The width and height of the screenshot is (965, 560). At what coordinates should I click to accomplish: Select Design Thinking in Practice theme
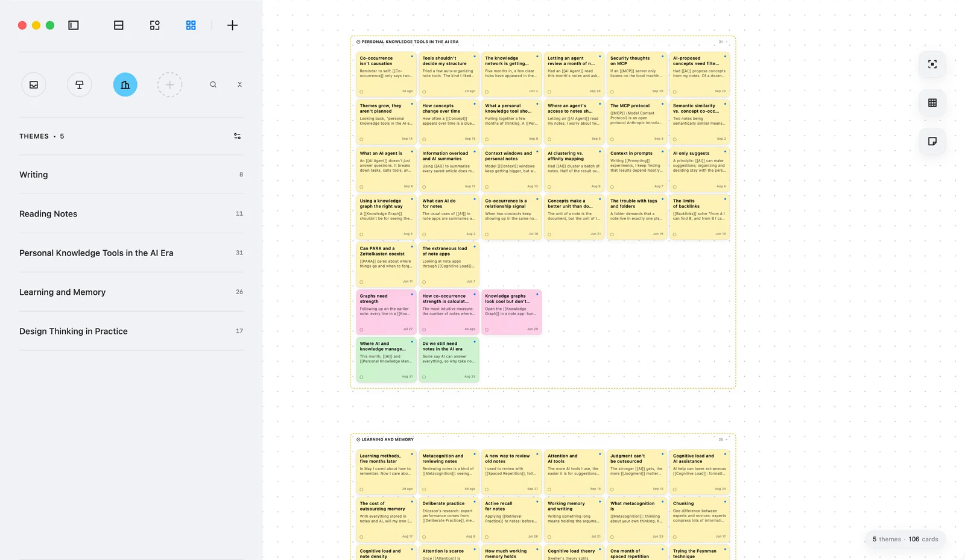pos(131,332)
